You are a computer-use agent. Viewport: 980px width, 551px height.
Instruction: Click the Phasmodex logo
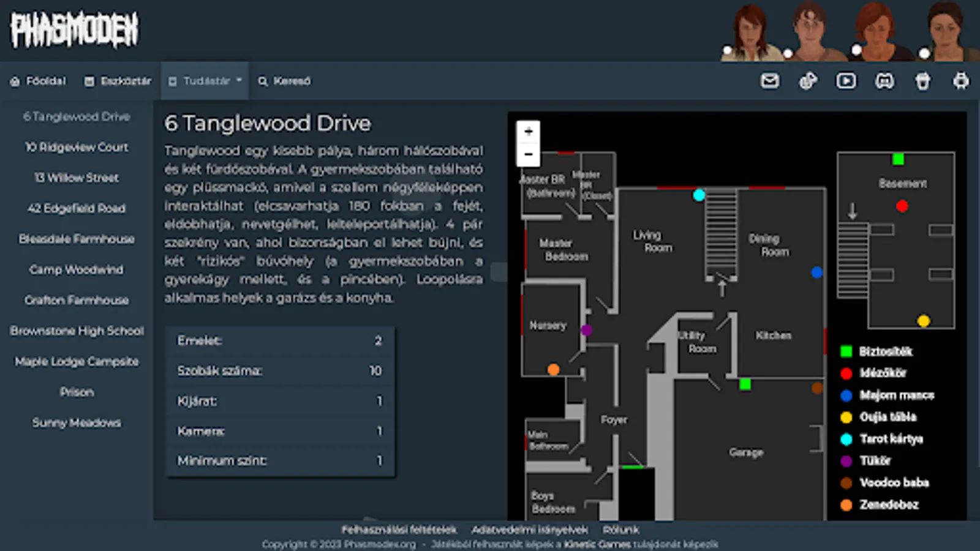click(x=74, y=29)
